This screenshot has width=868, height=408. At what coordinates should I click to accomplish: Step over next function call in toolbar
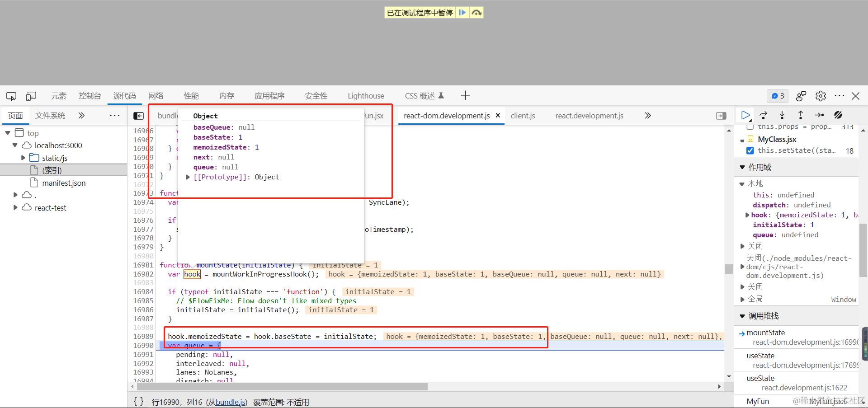pos(764,115)
